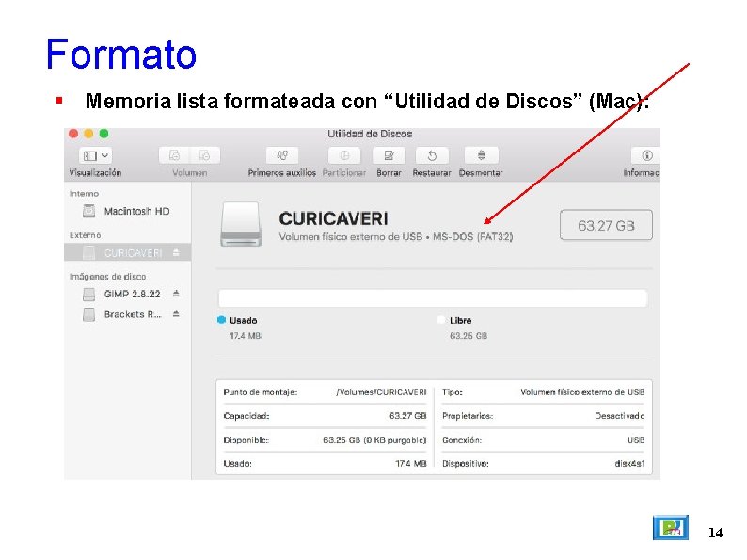Click the 'Utilidad de Discos' window title
Viewport: 747px width, 560px height.
(370, 134)
